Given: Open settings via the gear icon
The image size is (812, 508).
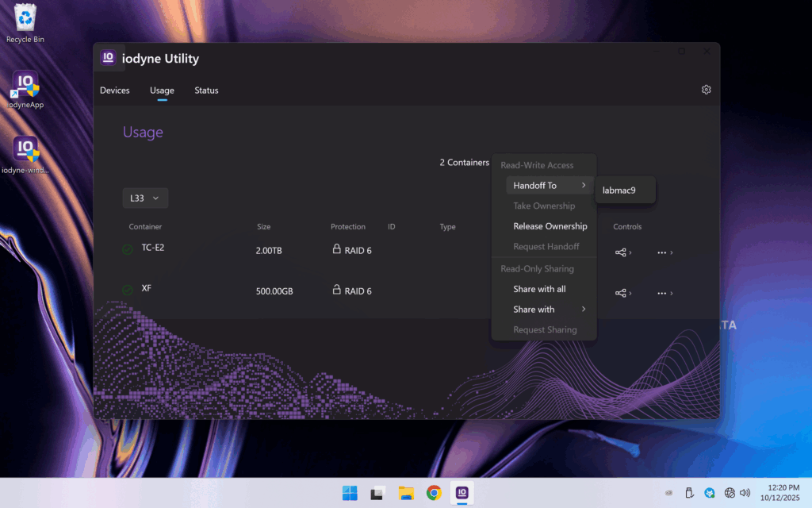Looking at the screenshot, I should pyautogui.click(x=707, y=90).
